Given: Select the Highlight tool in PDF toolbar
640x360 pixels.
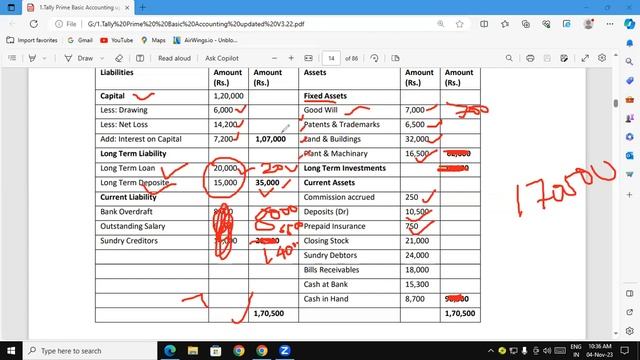Looking at the screenshot, I should [32, 58].
